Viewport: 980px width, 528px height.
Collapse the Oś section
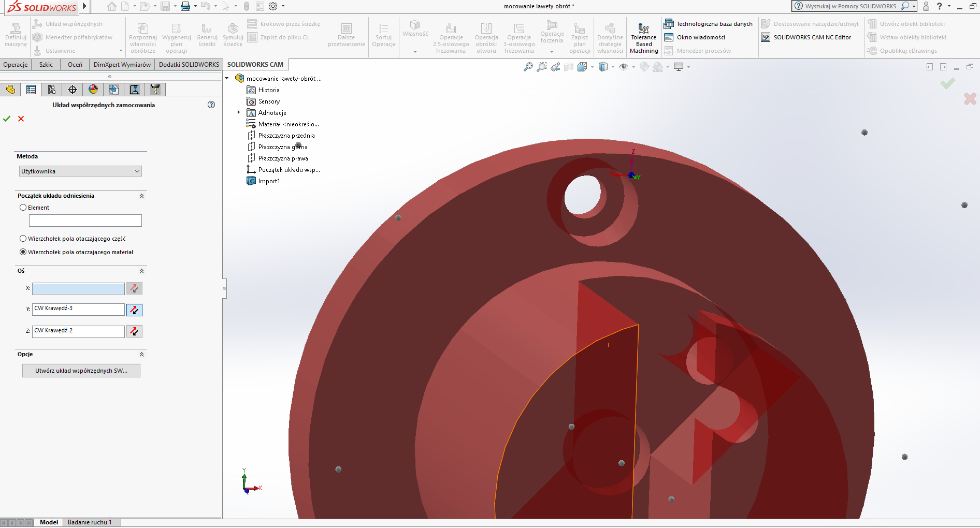tap(141, 271)
